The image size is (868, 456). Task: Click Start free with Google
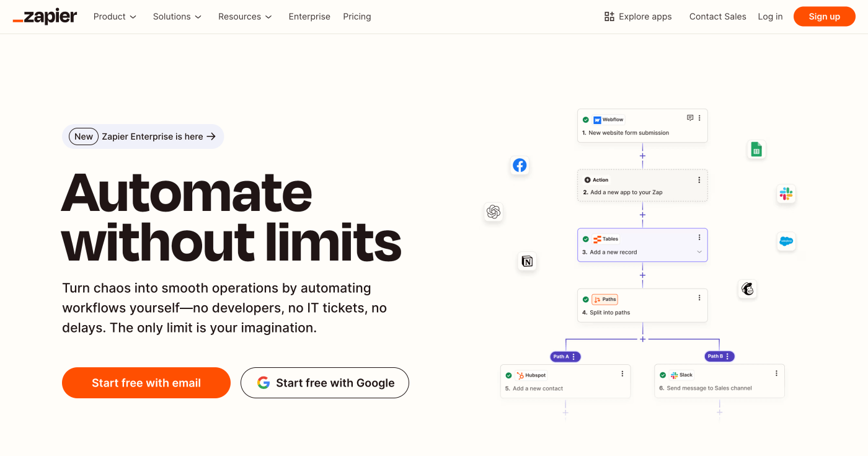tap(325, 383)
